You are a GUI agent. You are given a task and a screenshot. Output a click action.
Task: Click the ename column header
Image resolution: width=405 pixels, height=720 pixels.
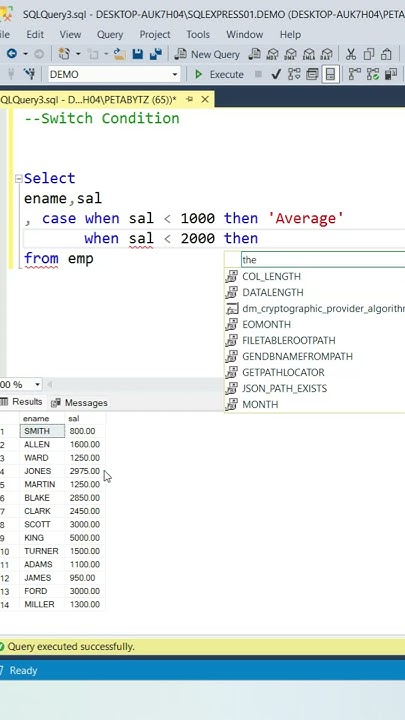pos(42,418)
